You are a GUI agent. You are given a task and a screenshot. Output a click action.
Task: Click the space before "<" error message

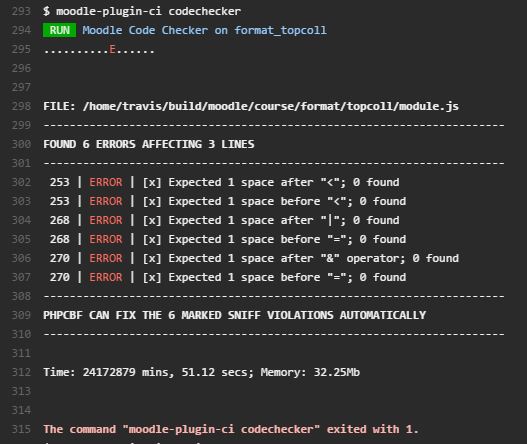point(287,201)
